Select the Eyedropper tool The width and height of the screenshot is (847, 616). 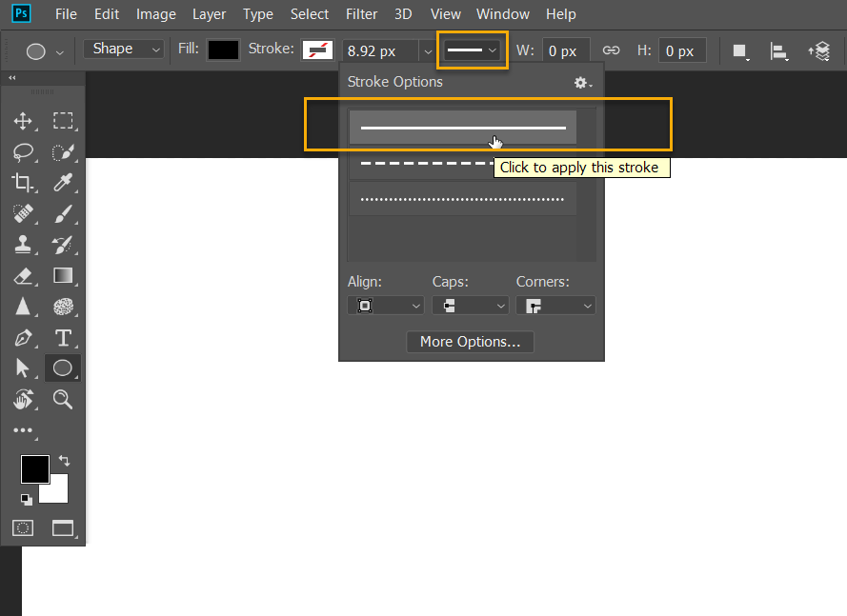point(62,183)
